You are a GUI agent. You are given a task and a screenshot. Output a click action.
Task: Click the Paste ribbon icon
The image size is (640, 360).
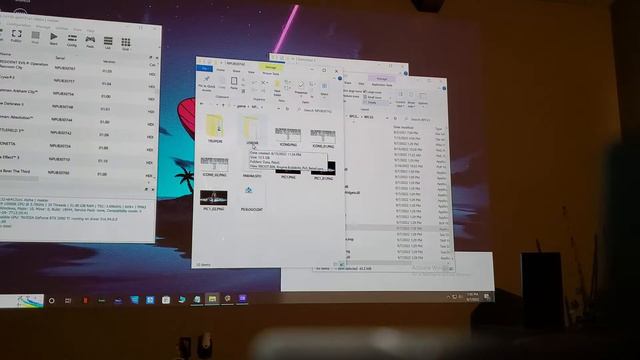click(x=234, y=83)
